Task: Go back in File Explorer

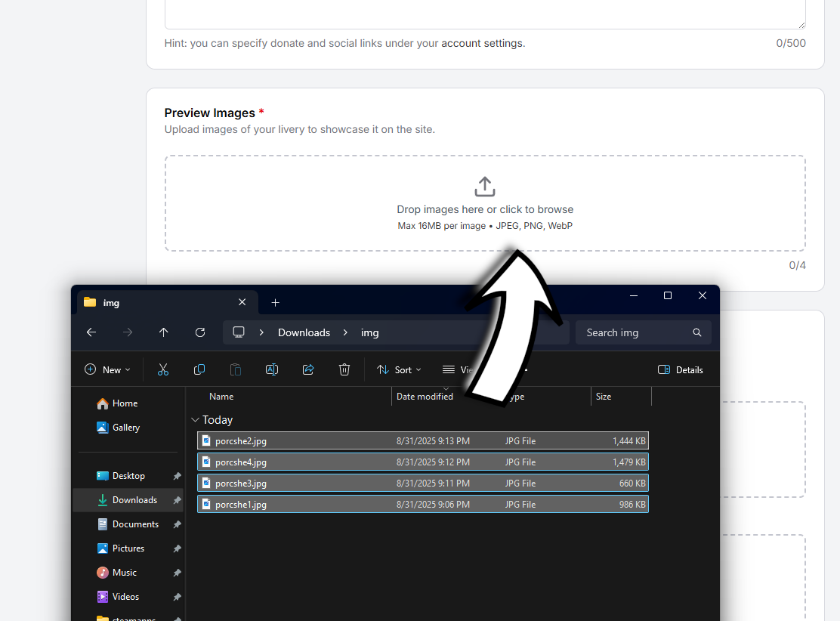Action: (x=91, y=332)
